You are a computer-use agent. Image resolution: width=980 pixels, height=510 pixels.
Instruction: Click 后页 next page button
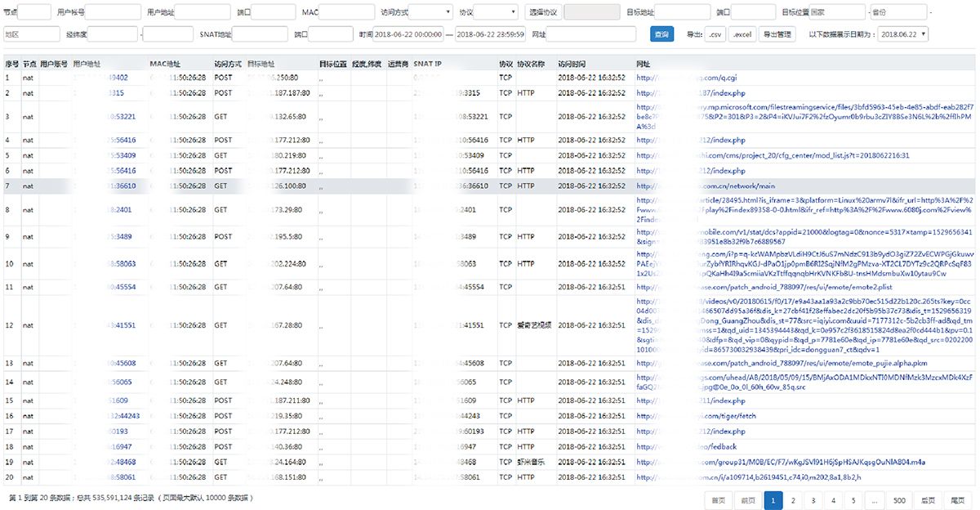pos(928,500)
